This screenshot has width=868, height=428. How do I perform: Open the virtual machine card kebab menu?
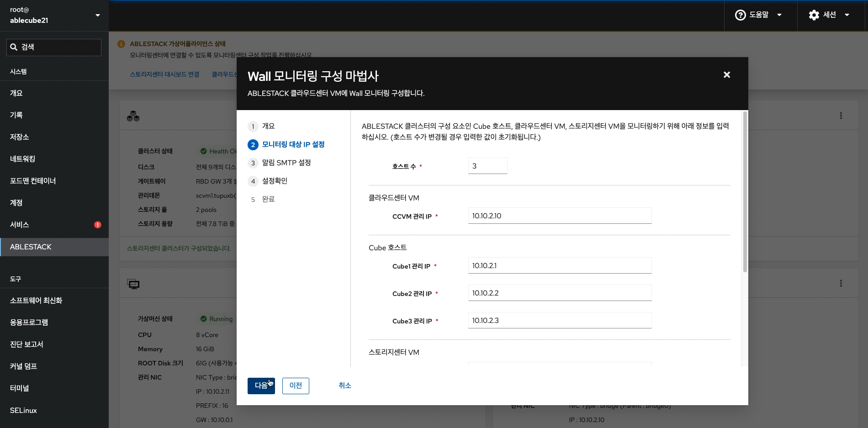point(841,284)
